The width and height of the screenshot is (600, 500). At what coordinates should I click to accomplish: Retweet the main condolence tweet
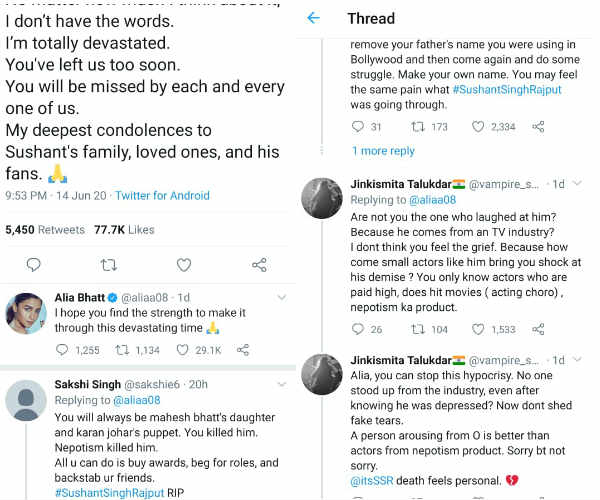(x=108, y=265)
